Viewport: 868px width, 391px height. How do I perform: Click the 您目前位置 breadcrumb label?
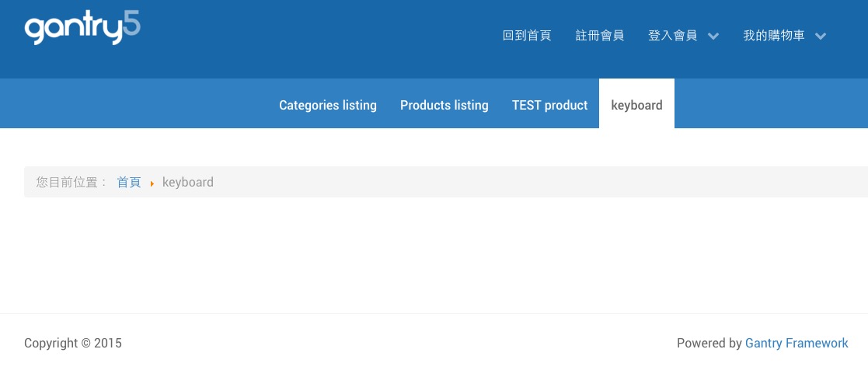point(71,182)
